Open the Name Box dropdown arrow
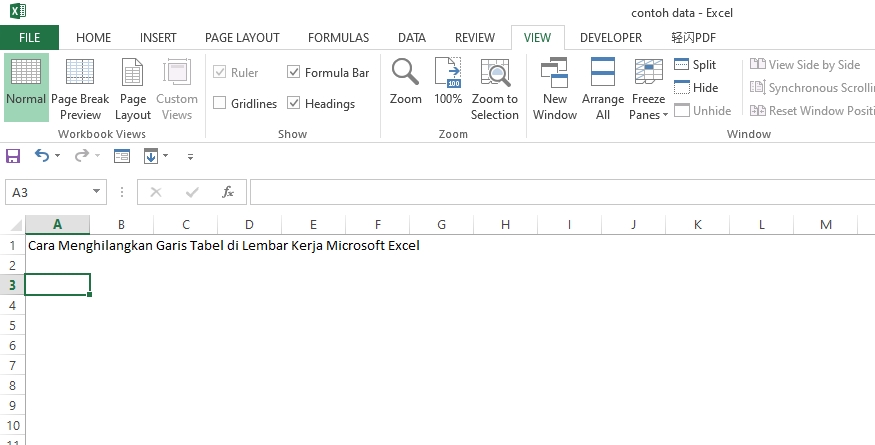 97,192
